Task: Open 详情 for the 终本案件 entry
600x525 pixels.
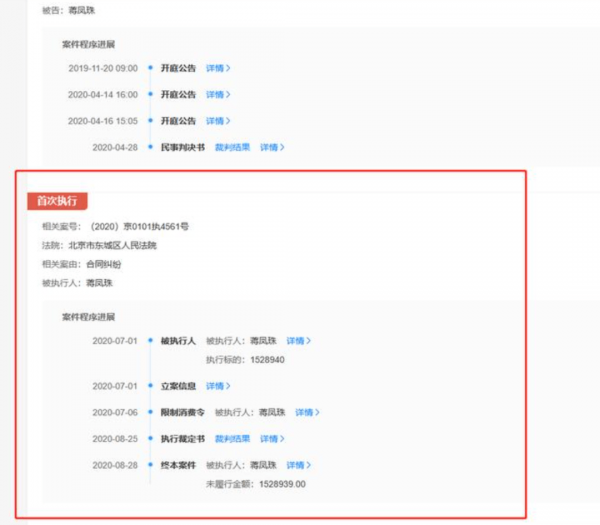Action: tap(296, 465)
